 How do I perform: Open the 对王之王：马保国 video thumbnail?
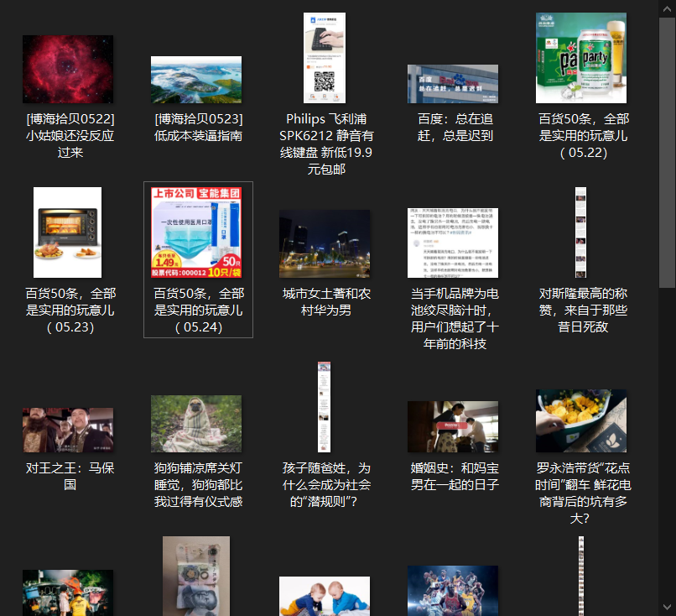[67, 421]
